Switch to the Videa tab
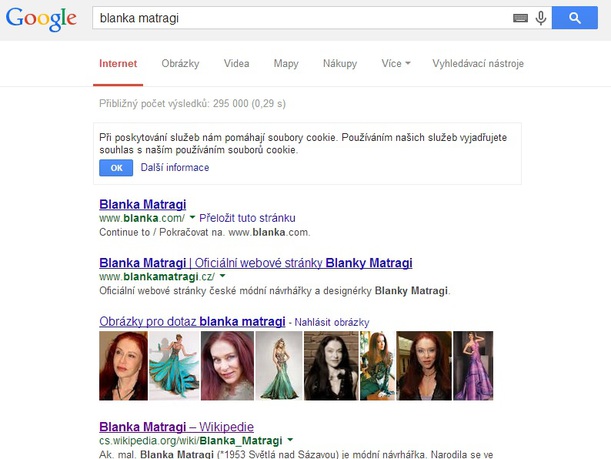Screen dimensions: 611x459 [237, 64]
